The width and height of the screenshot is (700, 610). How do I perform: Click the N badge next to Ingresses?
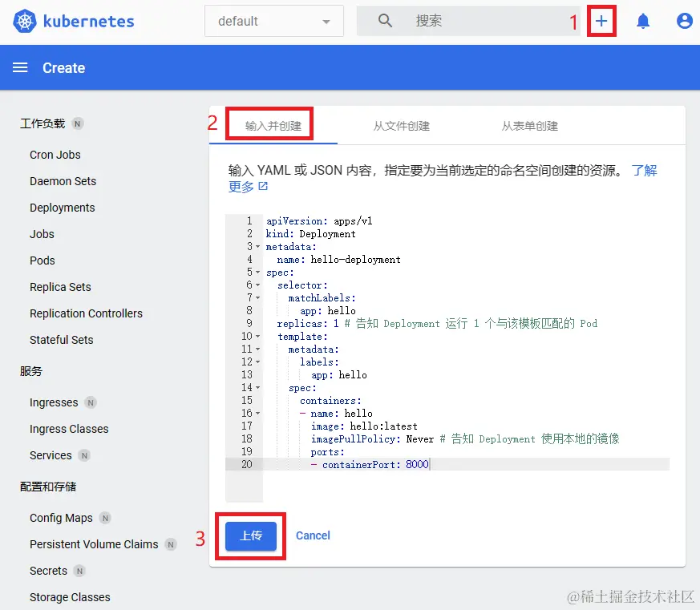point(91,402)
